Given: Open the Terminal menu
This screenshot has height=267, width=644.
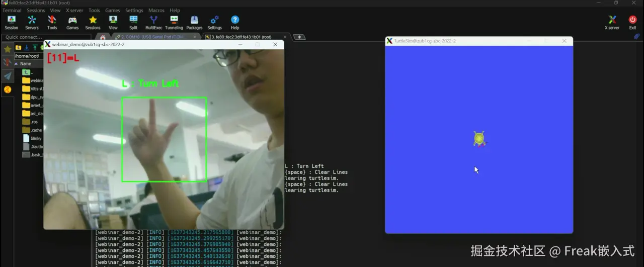Looking at the screenshot, I should point(12,10).
